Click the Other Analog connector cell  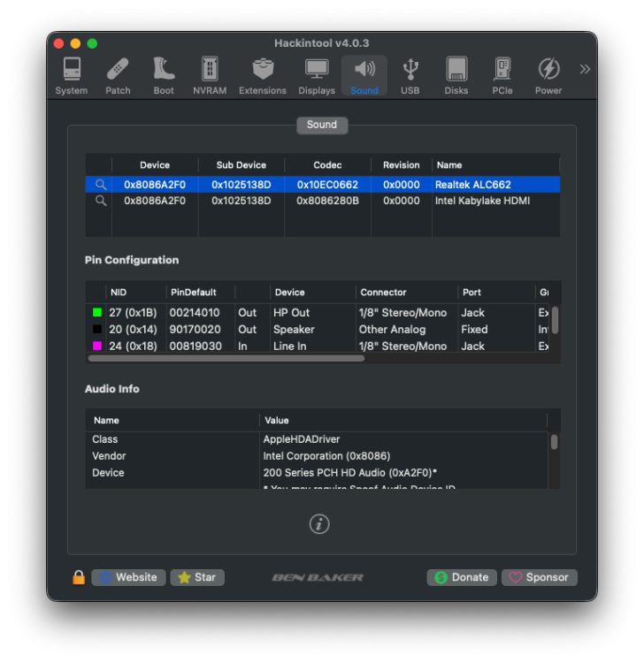[x=392, y=329]
